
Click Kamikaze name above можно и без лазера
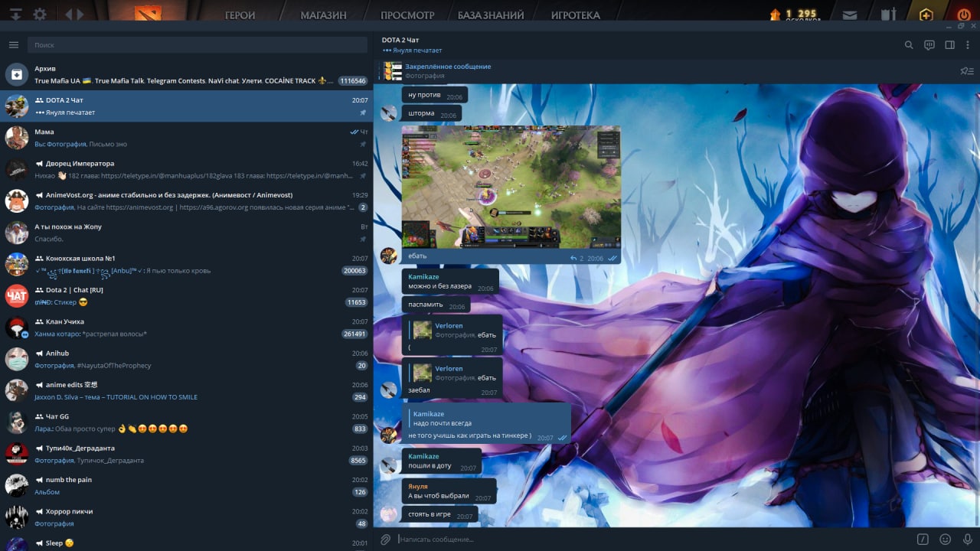pyautogui.click(x=423, y=277)
